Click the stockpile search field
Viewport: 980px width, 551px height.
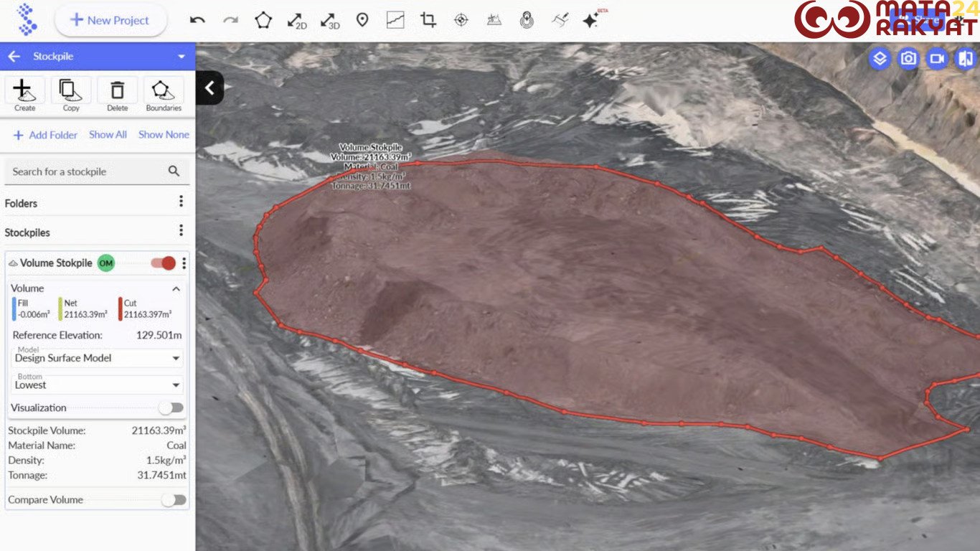click(x=86, y=171)
